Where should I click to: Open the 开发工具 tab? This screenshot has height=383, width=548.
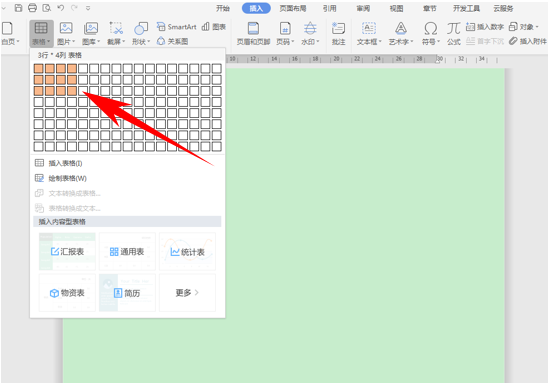(466, 8)
